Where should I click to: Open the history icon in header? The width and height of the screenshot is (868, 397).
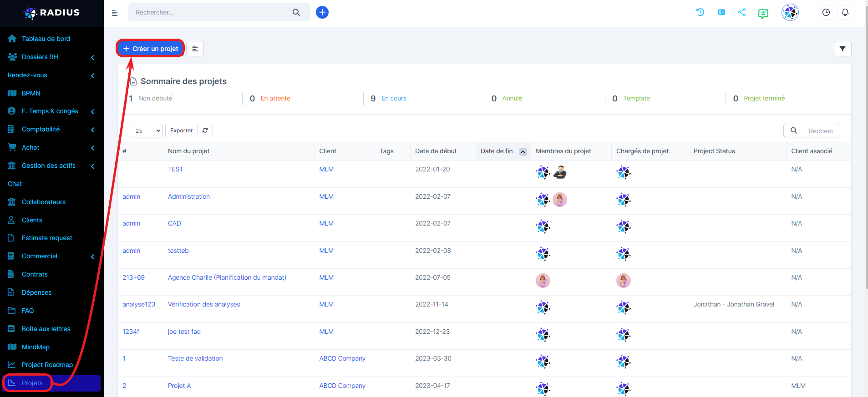pyautogui.click(x=700, y=12)
